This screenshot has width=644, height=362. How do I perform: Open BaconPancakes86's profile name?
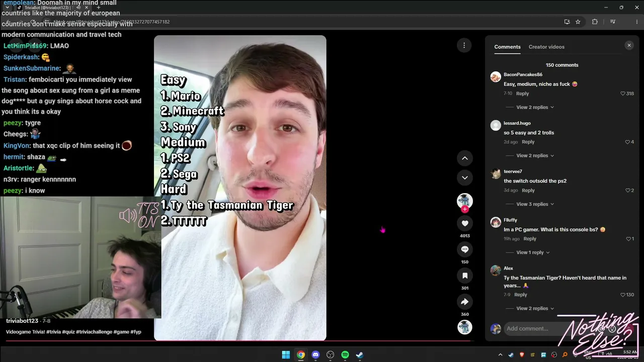click(523, 74)
